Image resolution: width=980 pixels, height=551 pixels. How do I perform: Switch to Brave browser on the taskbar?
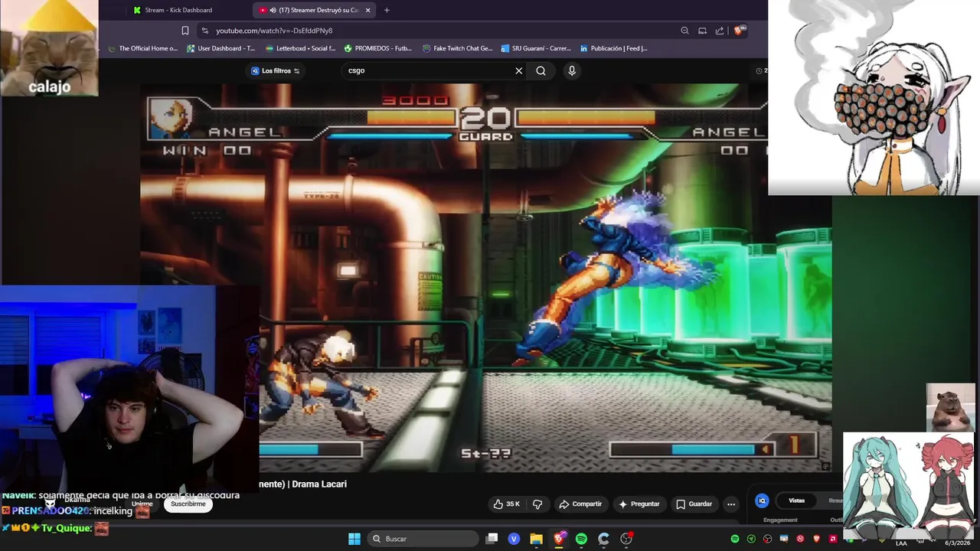coord(559,539)
